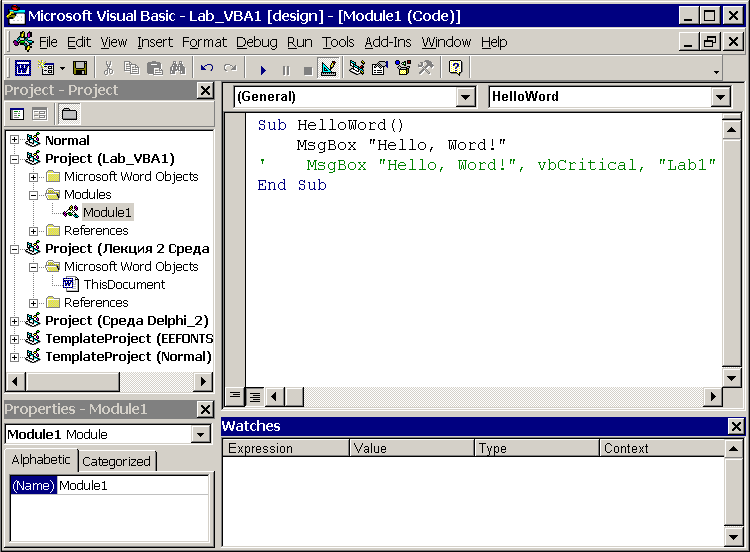
Task: Click the View Code icon in the Project panel
Action: point(17,114)
